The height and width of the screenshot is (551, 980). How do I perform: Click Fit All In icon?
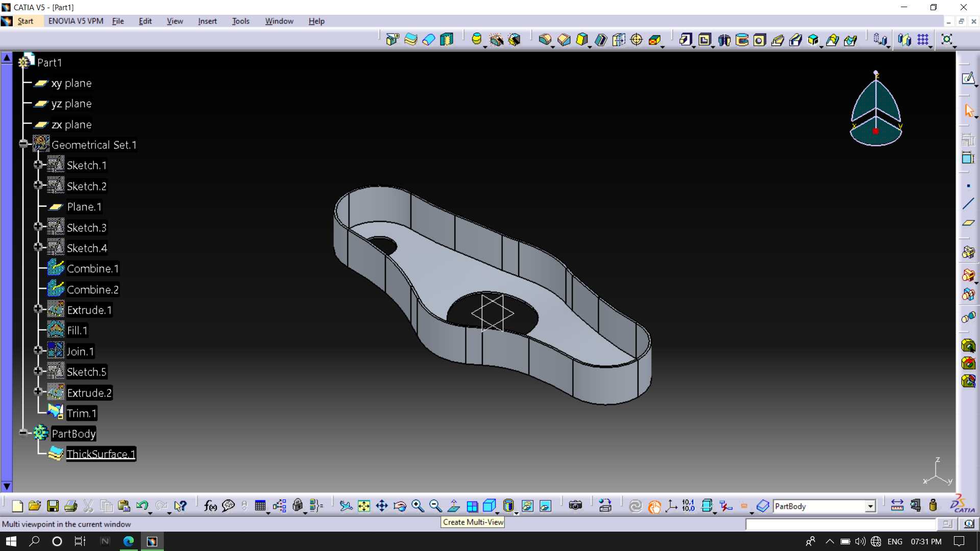point(364,506)
